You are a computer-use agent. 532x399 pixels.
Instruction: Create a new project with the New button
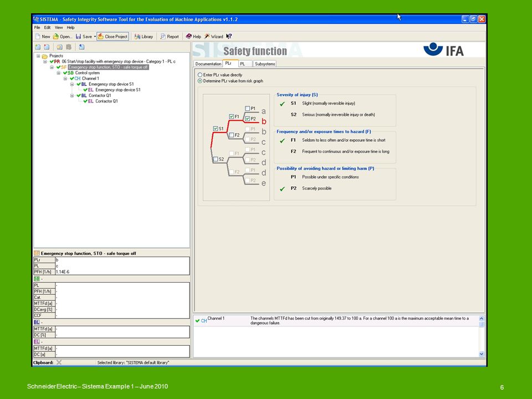pos(43,37)
